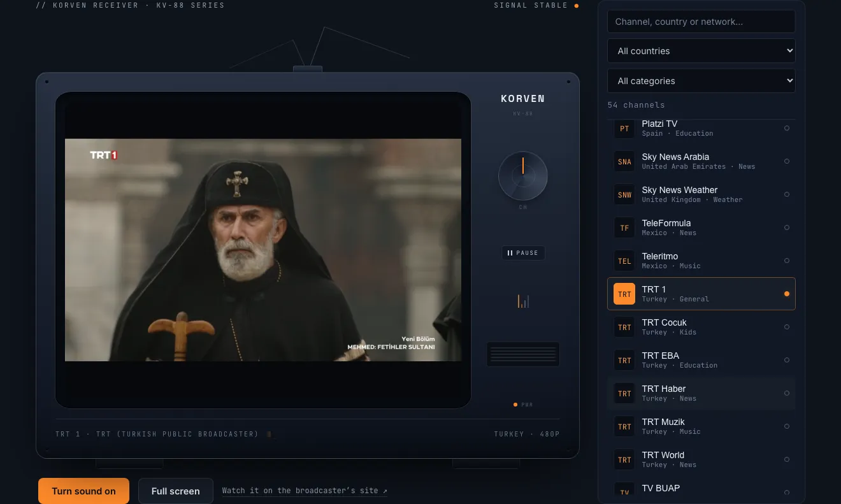The height and width of the screenshot is (504, 841).
Task: Switch to Teleritmo channel
Action: pos(701,261)
